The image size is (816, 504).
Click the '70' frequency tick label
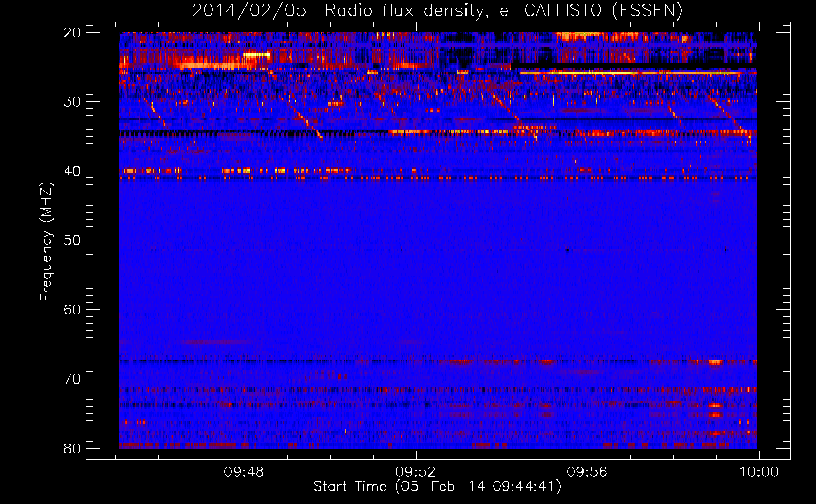point(72,379)
